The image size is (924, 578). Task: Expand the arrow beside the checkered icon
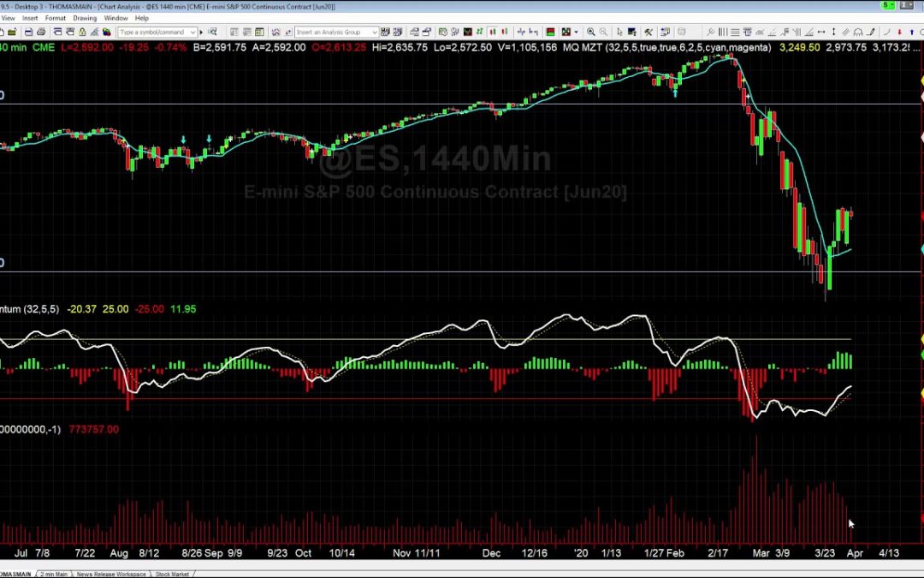[x=576, y=32]
